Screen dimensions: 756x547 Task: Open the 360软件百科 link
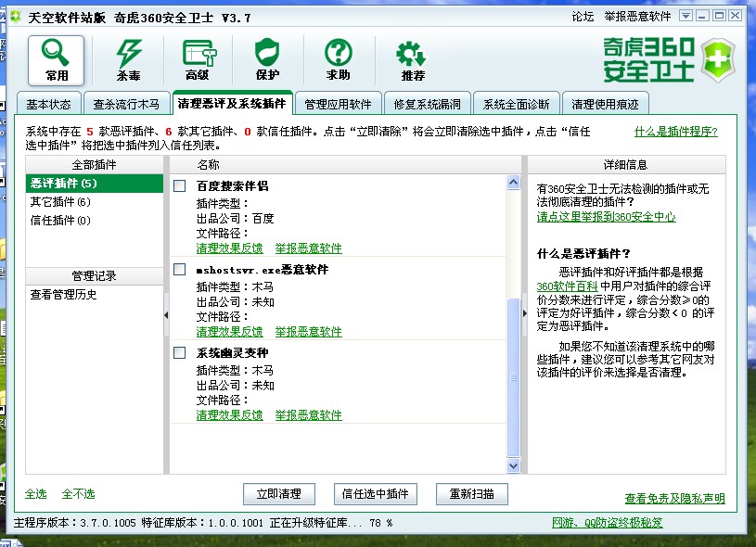tap(567, 286)
